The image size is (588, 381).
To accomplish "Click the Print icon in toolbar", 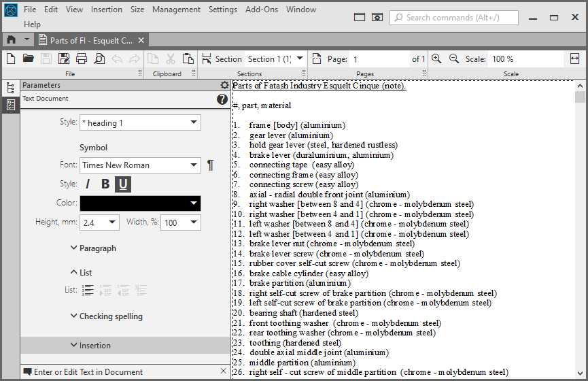I will 82,59.
